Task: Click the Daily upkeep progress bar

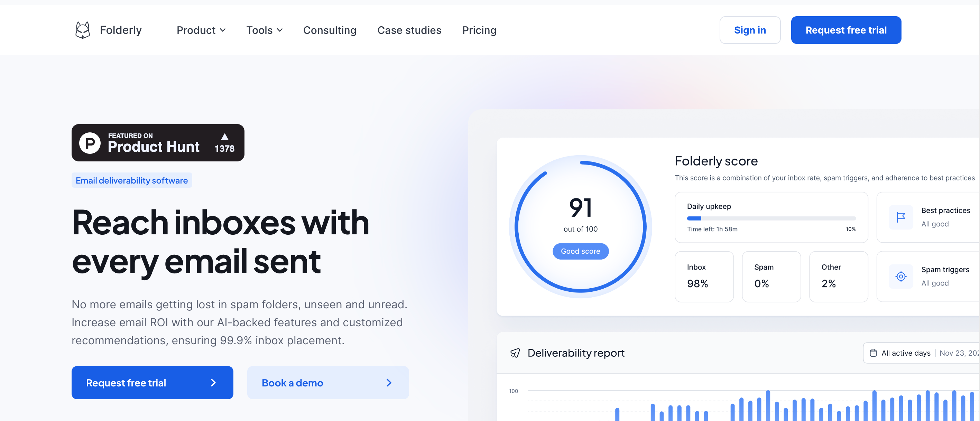Action: (x=771, y=218)
